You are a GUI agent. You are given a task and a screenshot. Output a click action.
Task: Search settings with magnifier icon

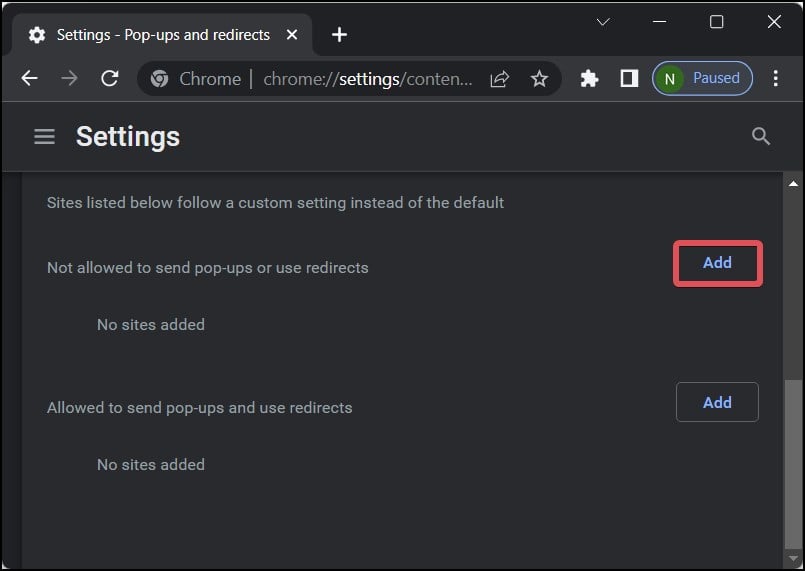tap(760, 137)
